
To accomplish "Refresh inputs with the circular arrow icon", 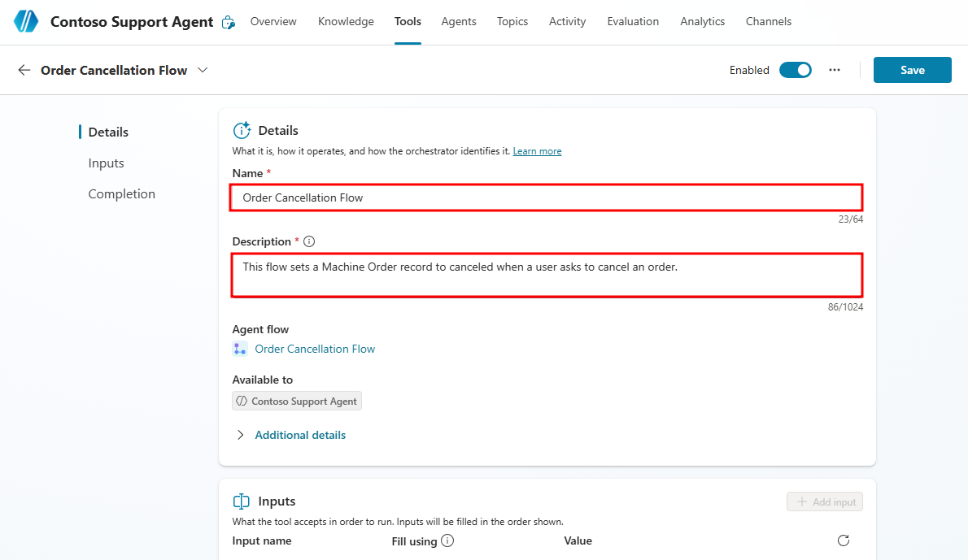I will tap(844, 540).
